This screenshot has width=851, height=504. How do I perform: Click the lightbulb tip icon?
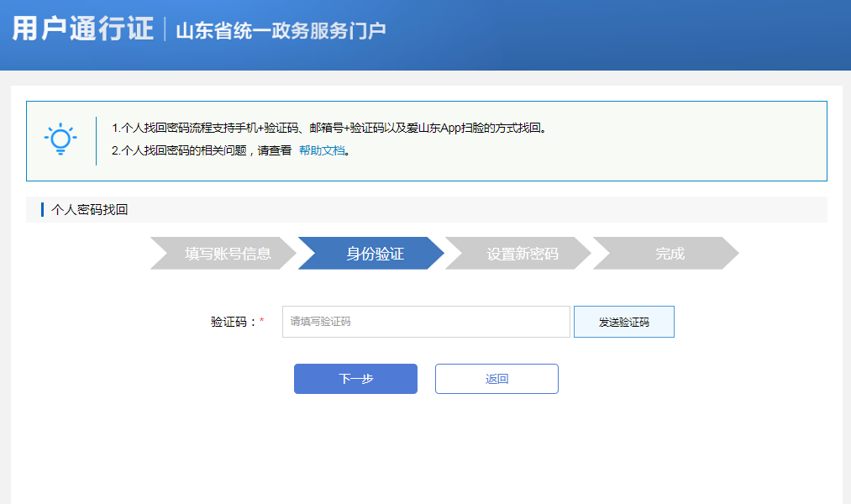60,139
